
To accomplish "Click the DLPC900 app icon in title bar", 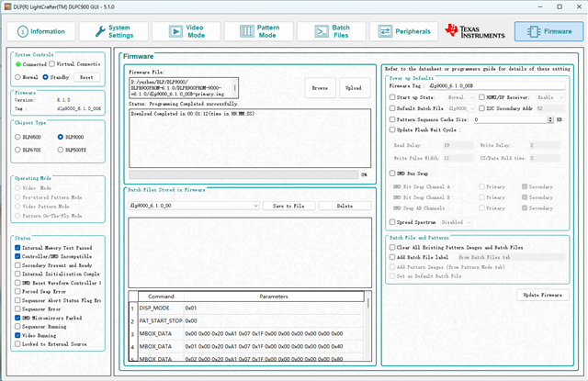I will (x=7, y=6).
